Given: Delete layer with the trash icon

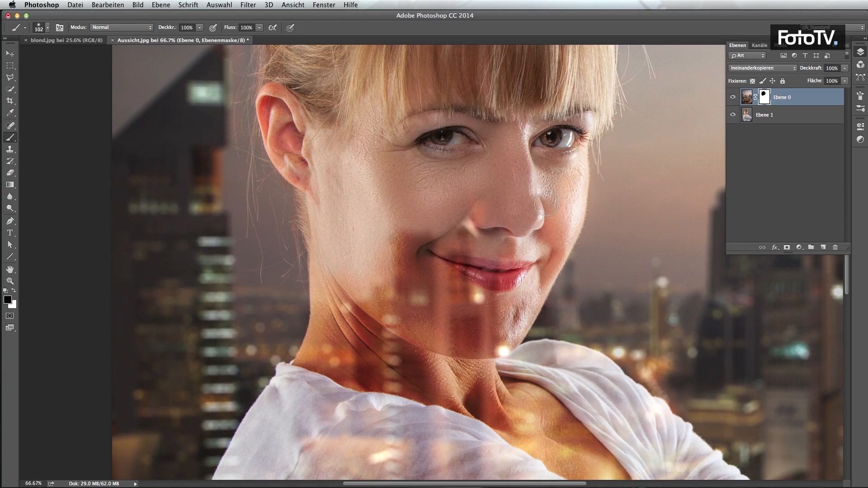Looking at the screenshot, I should coord(835,247).
